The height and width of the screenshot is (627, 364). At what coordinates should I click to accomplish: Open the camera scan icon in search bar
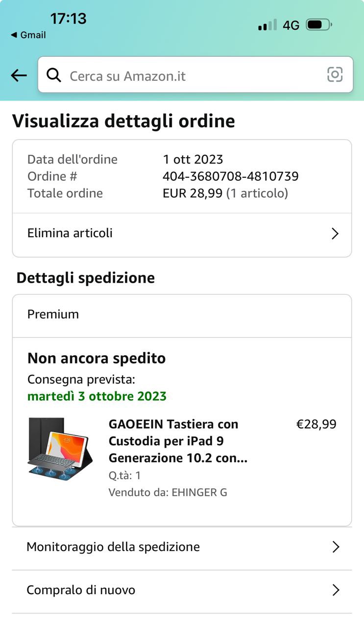(335, 74)
